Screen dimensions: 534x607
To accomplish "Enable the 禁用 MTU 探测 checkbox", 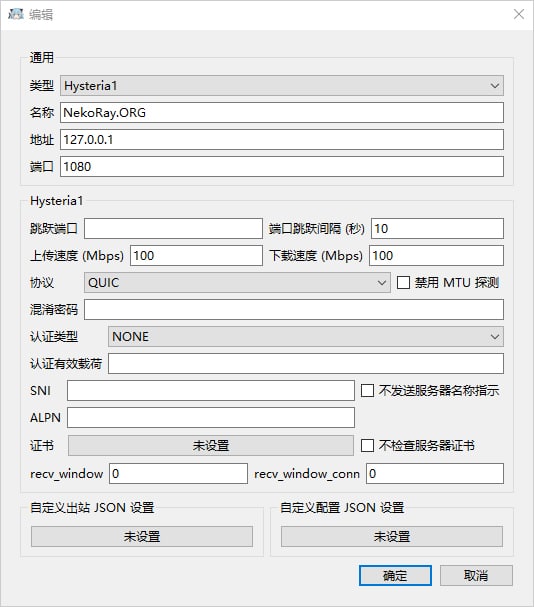I will [403, 283].
